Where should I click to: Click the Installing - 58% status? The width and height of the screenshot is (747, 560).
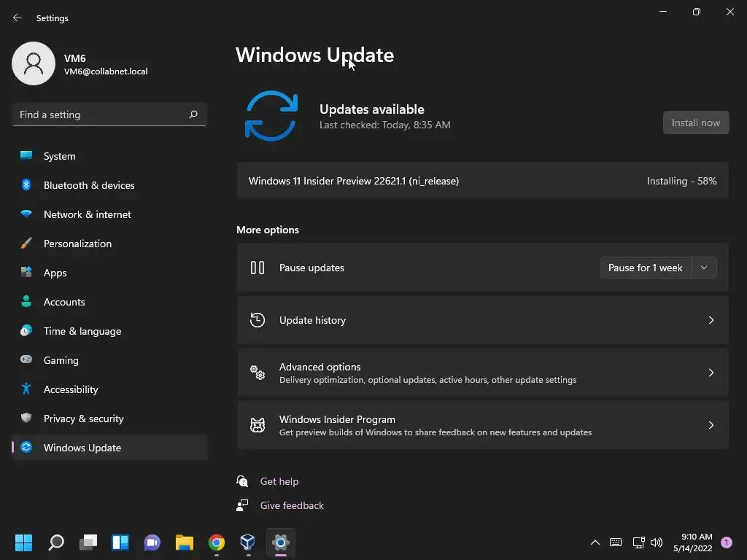pyautogui.click(x=681, y=181)
